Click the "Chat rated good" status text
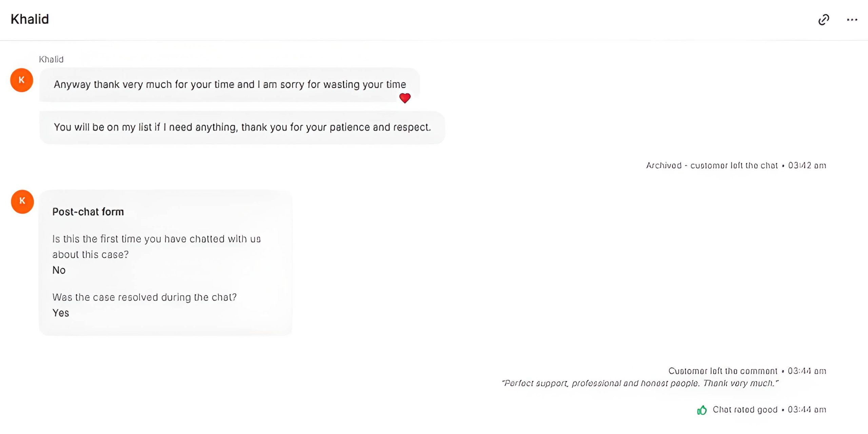 point(745,410)
